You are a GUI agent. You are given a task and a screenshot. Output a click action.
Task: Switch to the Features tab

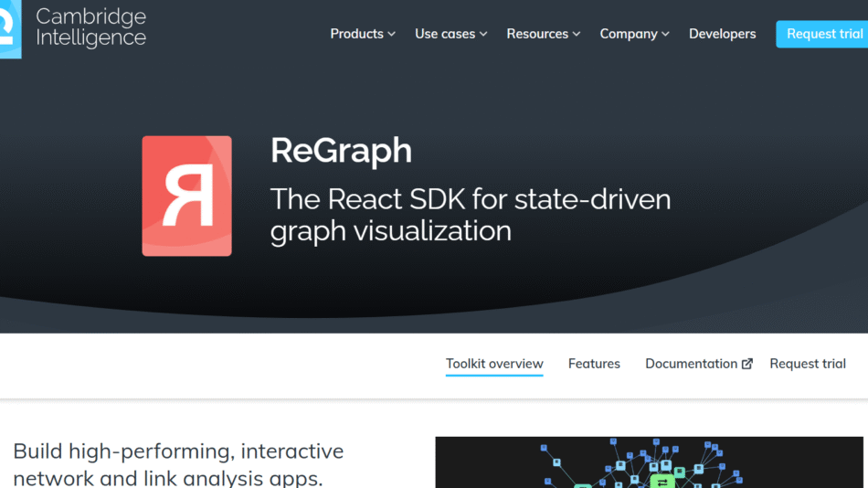[x=594, y=364]
